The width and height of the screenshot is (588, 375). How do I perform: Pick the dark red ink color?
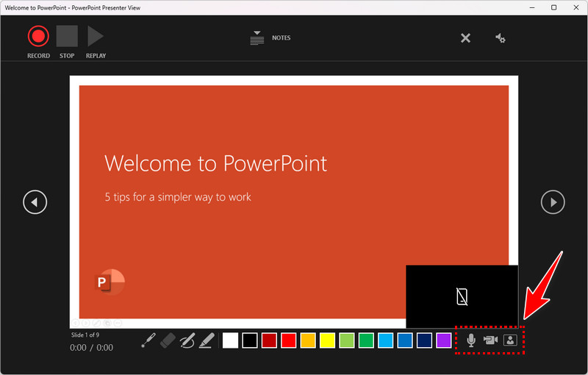point(269,340)
